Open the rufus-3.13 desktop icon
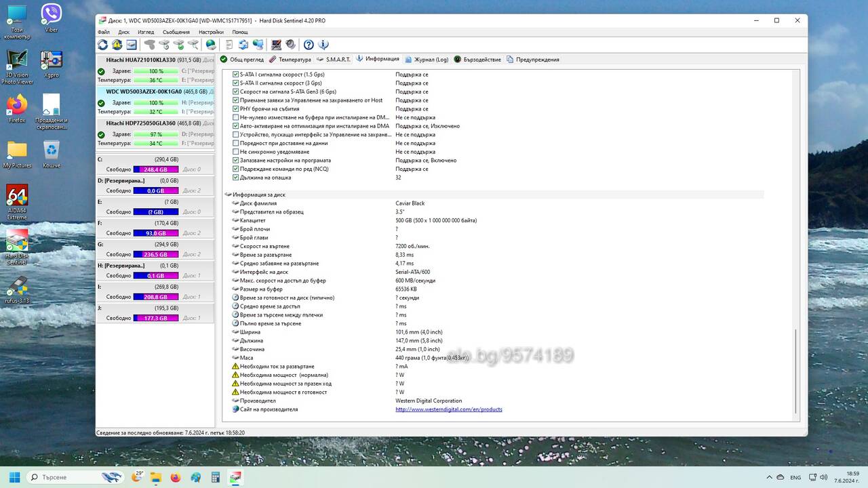This screenshot has width=868, height=488. point(17,290)
